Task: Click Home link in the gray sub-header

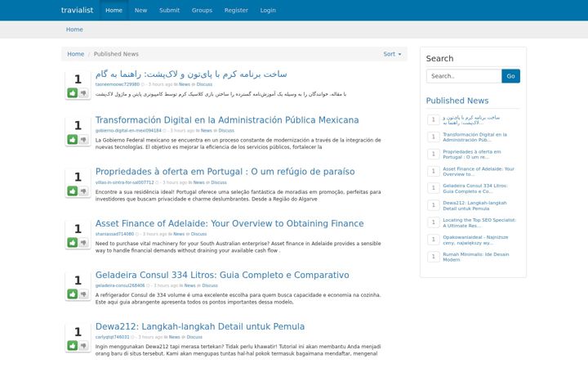Action: [x=74, y=29]
